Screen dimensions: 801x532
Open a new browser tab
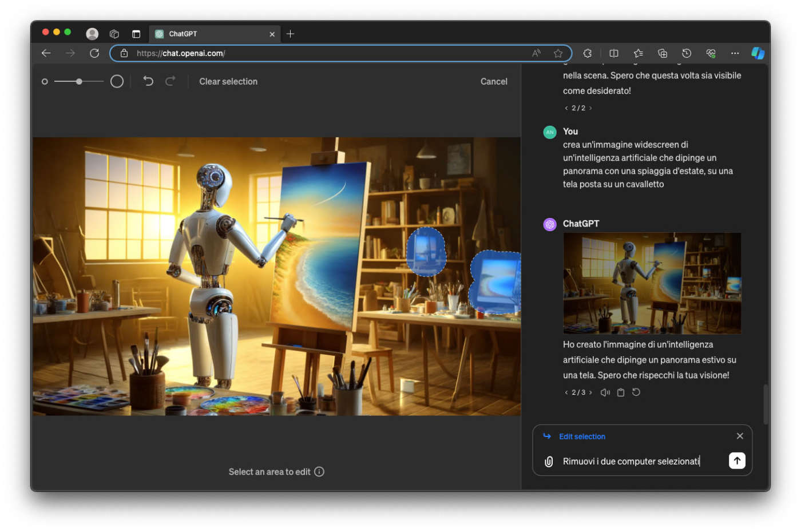[290, 34]
